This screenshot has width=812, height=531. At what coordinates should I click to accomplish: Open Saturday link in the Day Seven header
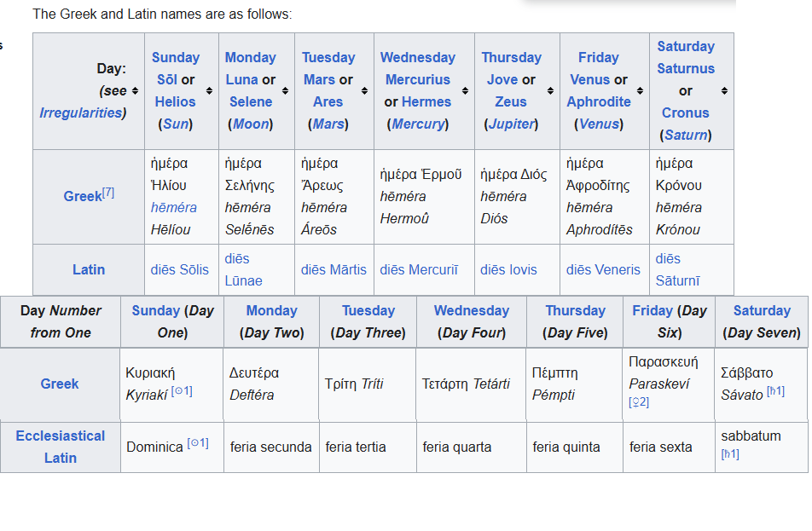(x=762, y=310)
